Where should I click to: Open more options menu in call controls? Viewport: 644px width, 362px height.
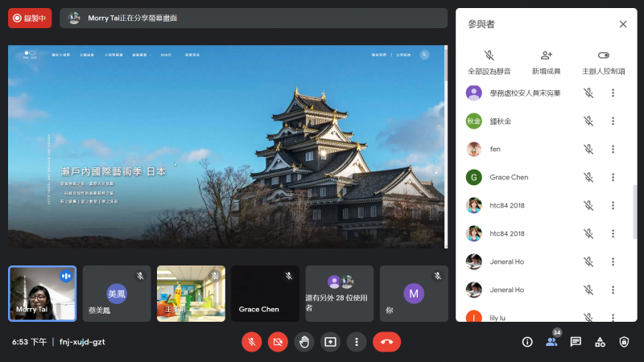(357, 342)
